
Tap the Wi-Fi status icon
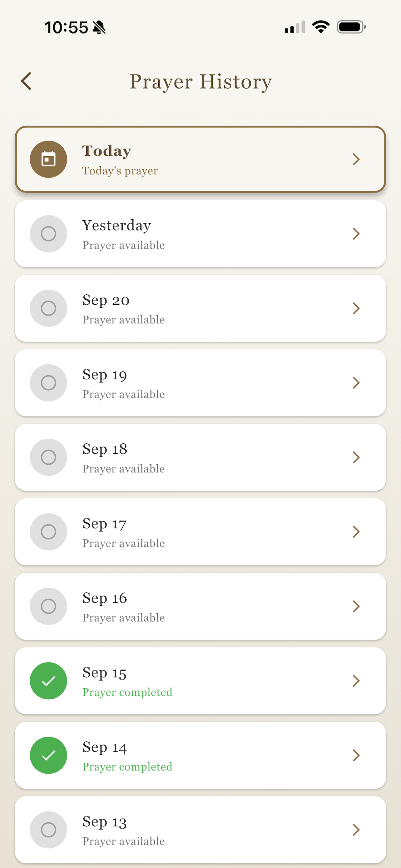[x=321, y=27]
